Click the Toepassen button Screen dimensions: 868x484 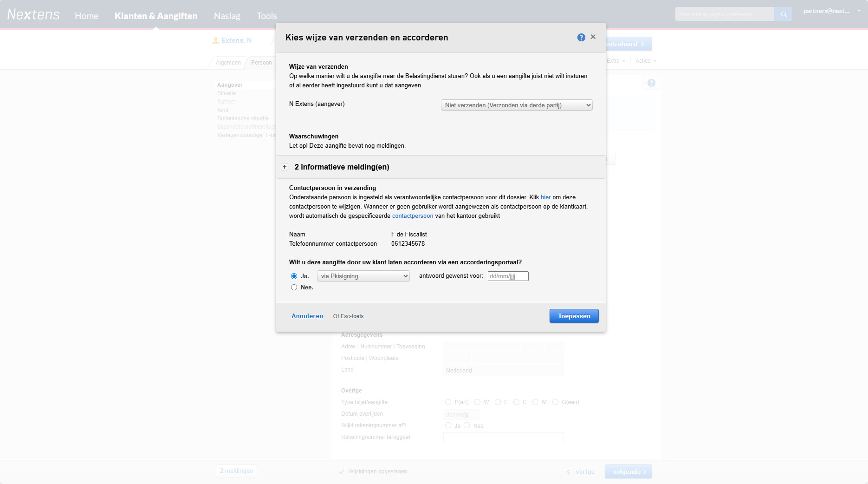(x=574, y=316)
